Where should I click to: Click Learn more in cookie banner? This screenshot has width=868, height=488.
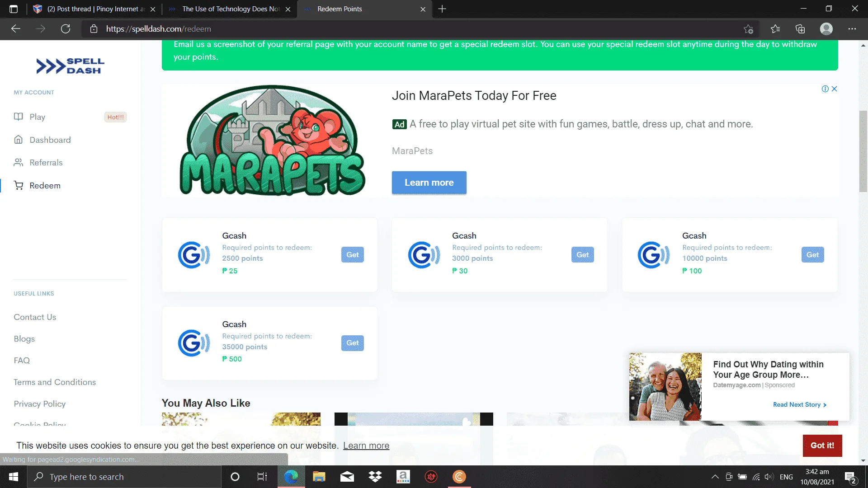click(366, 446)
